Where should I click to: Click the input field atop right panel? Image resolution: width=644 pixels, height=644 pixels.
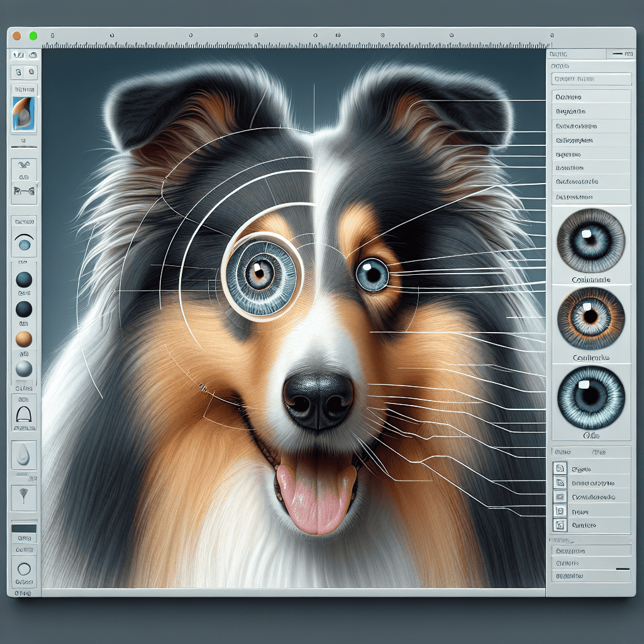[591, 79]
